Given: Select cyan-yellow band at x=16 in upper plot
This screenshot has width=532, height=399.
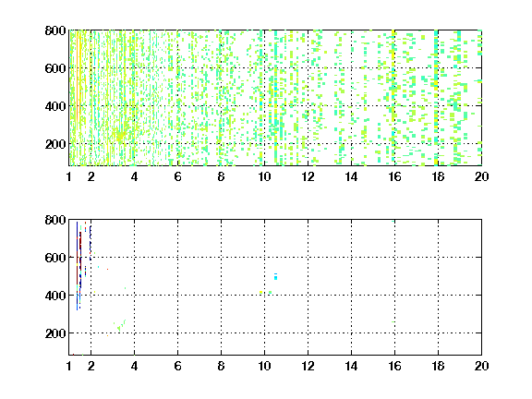Looking at the screenshot, I should coord(393,98).
